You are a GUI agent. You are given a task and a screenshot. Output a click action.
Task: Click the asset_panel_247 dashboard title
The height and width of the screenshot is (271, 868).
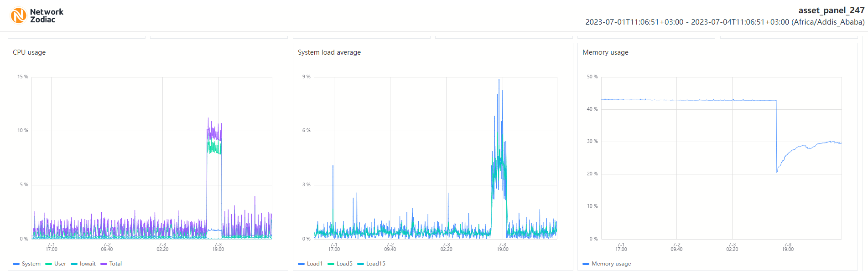pyautogui.click(x=831, y=10)
